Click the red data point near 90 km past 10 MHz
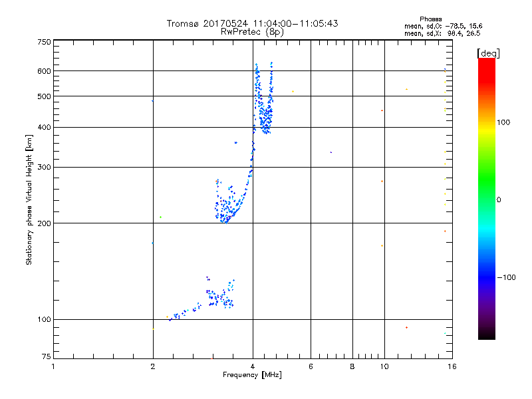This screenshot has height=399, width=532. pyautogui.click(x=406, y=327)
